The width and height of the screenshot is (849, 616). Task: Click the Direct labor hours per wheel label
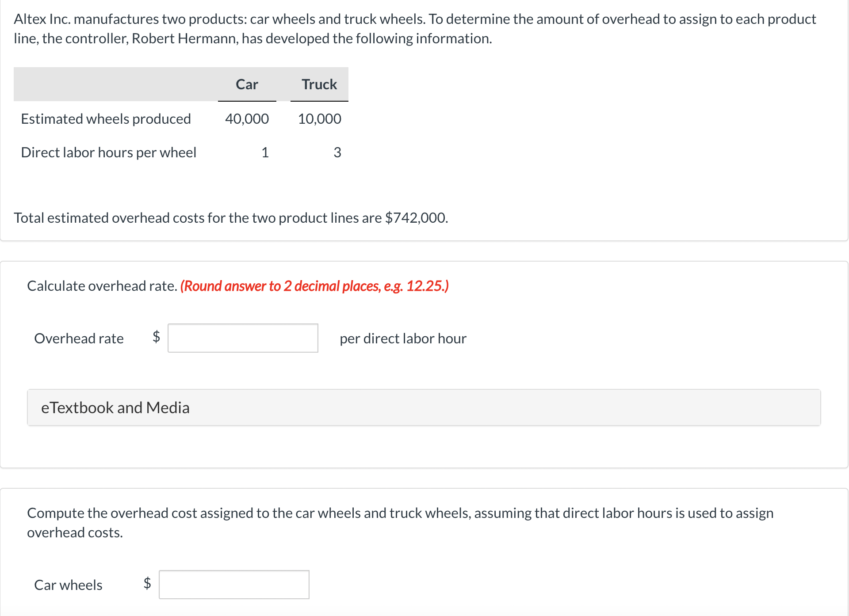108,152
